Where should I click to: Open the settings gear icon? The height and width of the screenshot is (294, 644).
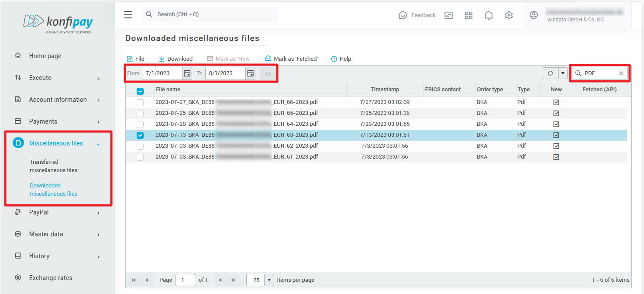pos(509,15)
